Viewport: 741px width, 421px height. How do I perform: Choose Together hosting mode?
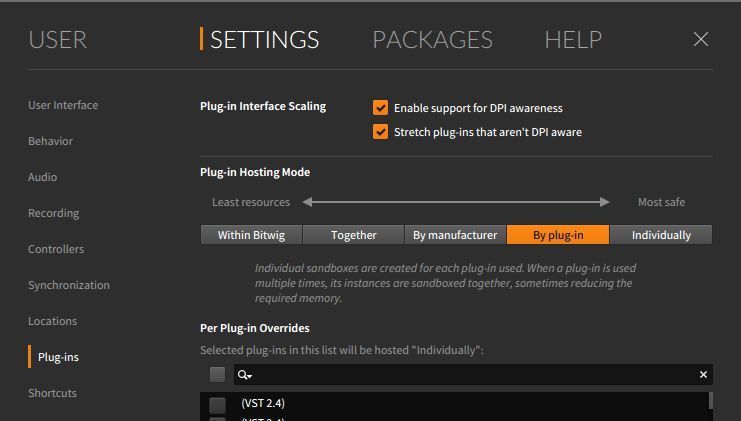pos(354,235)
